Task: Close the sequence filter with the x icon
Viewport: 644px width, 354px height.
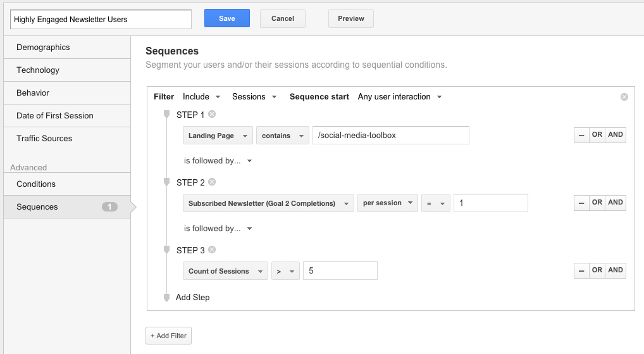Action: coord(624,97)
